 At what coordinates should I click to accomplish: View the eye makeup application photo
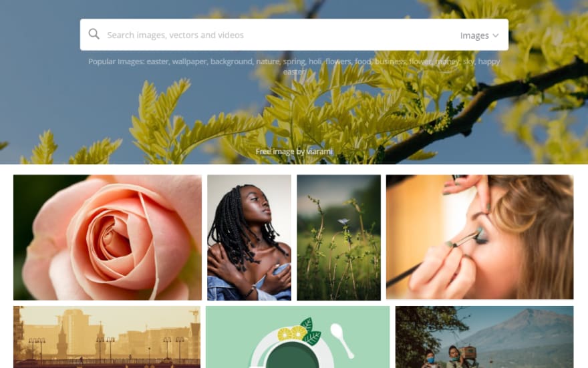point(480,237)
